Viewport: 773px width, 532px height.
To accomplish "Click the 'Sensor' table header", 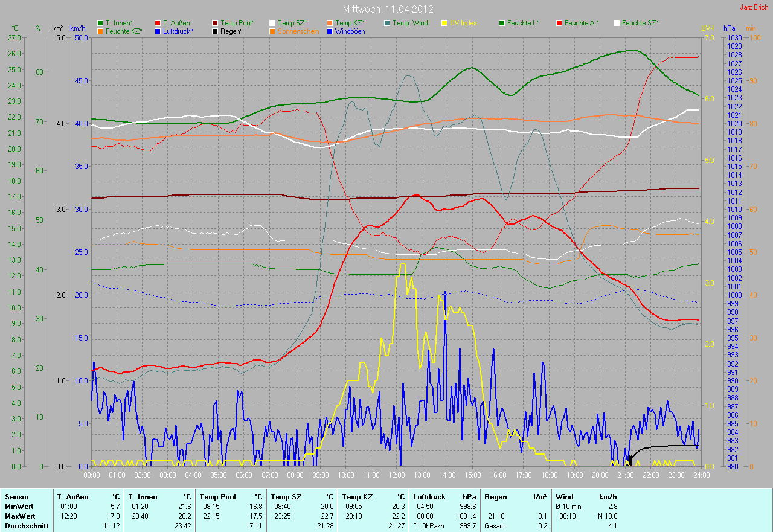I will [x=16, y=497].
